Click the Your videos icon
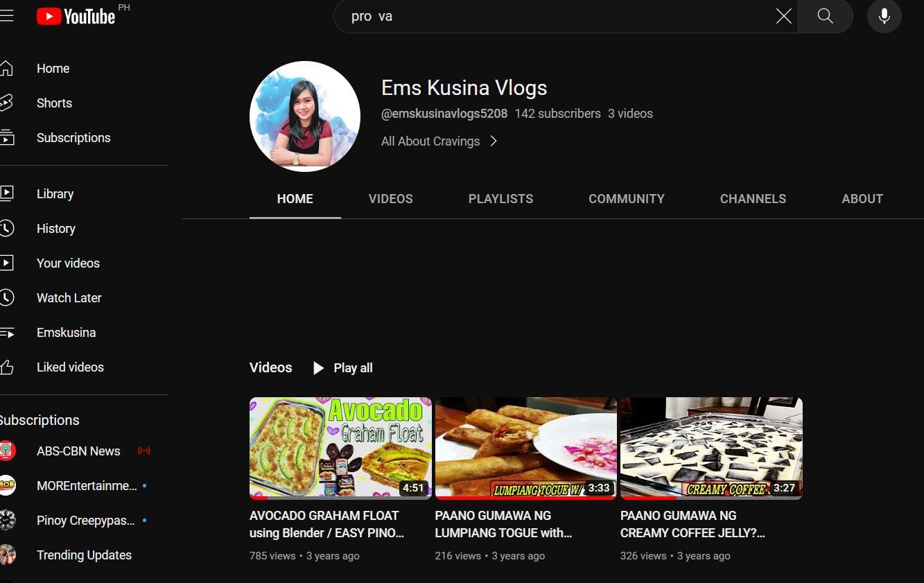This screenshot has height=583, width=924. 6,263
